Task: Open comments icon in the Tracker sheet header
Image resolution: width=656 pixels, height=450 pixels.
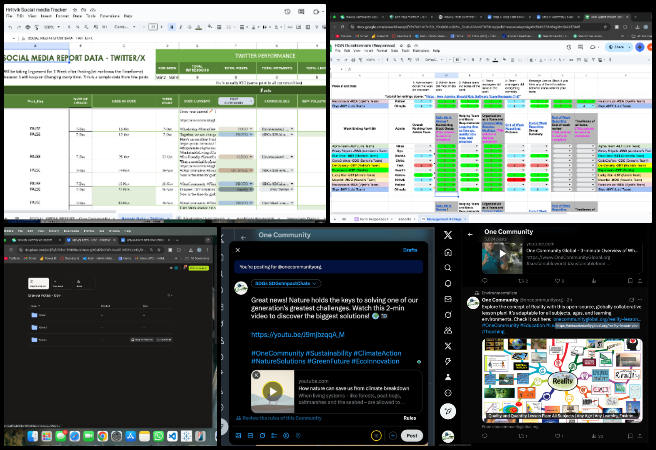Action: pyautogui.click(x=301, y=11)
